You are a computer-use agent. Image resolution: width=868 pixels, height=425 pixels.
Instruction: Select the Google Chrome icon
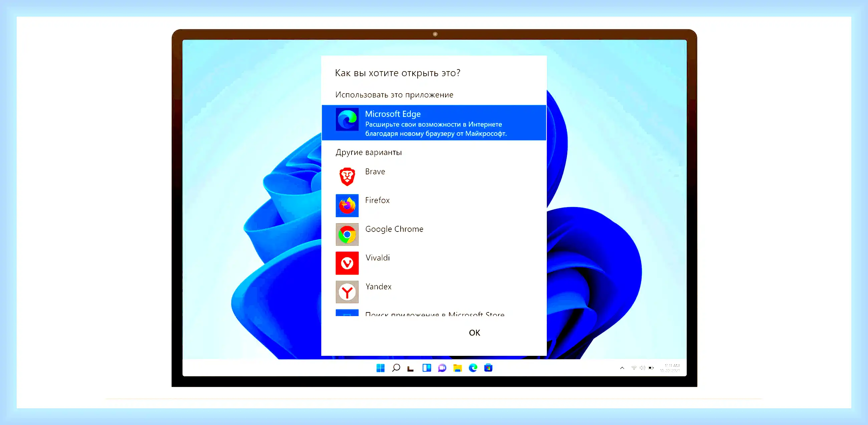coord(347,235)
